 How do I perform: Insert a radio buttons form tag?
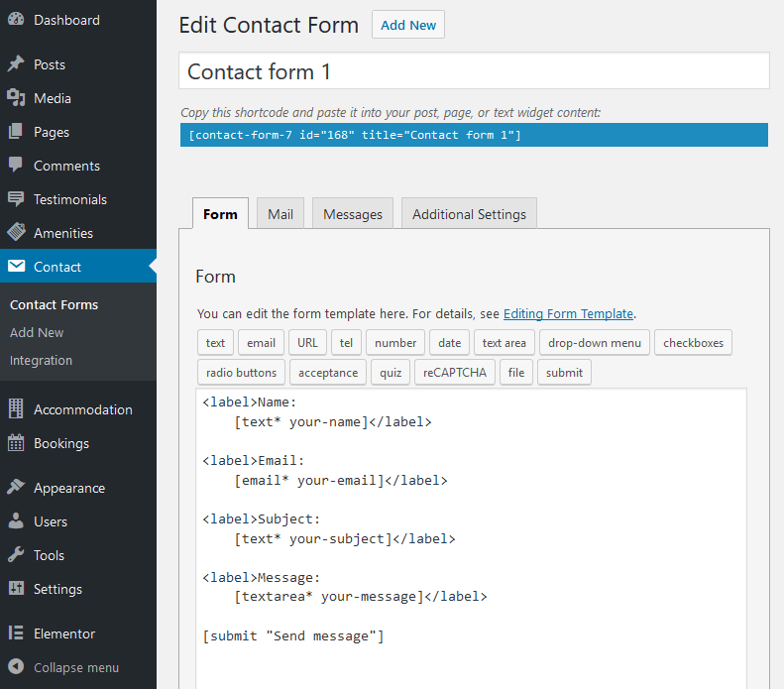[x=241, y=373]
